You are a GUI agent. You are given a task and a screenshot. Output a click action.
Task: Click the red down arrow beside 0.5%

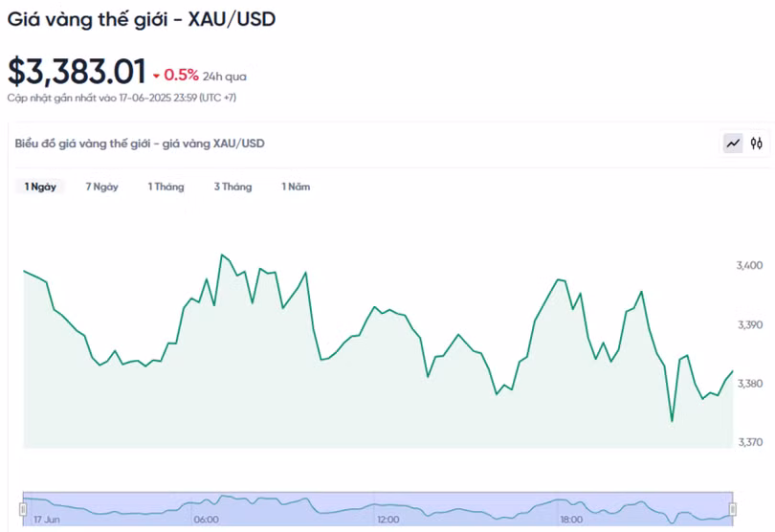[156, 75]
